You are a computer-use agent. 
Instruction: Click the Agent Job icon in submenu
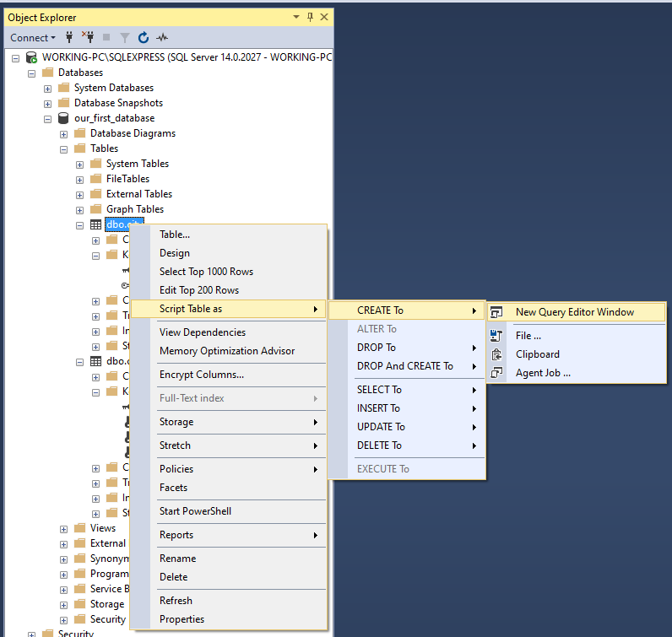(496, 373)
